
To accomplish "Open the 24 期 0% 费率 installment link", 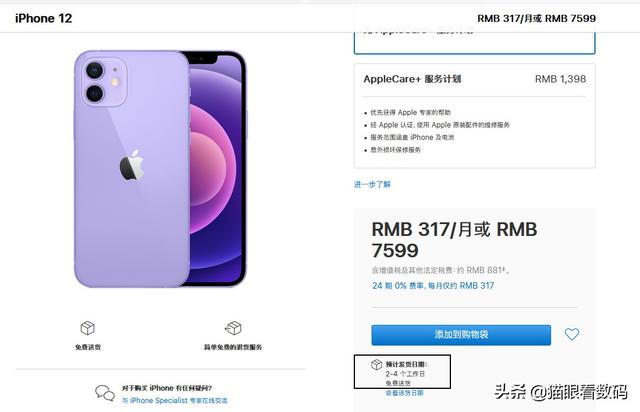I will point(433,286).
